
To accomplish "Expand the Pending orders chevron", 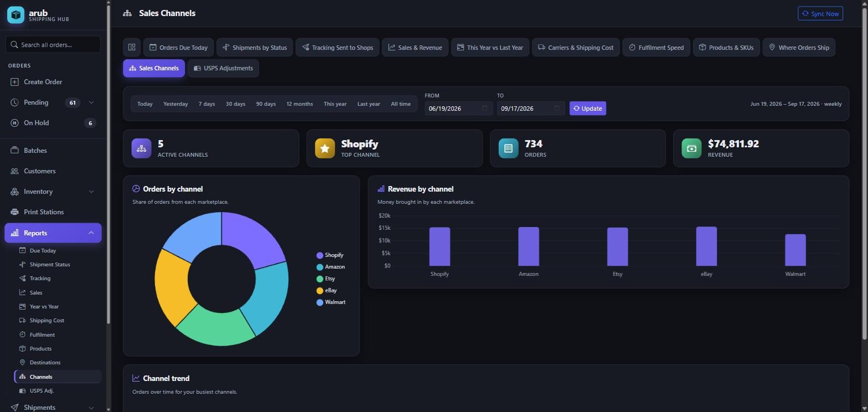I will [x=91, y=102].
